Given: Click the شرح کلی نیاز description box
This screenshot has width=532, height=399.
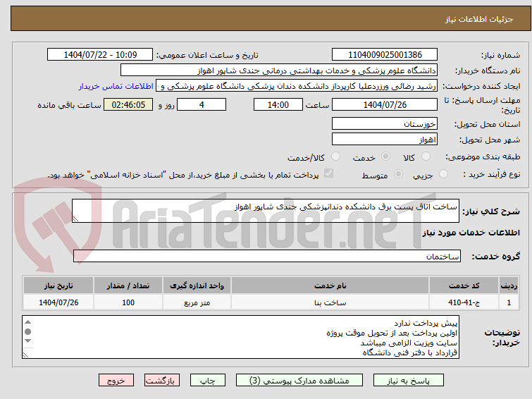Looking at the screenshot, I should (x=266, y=211).
